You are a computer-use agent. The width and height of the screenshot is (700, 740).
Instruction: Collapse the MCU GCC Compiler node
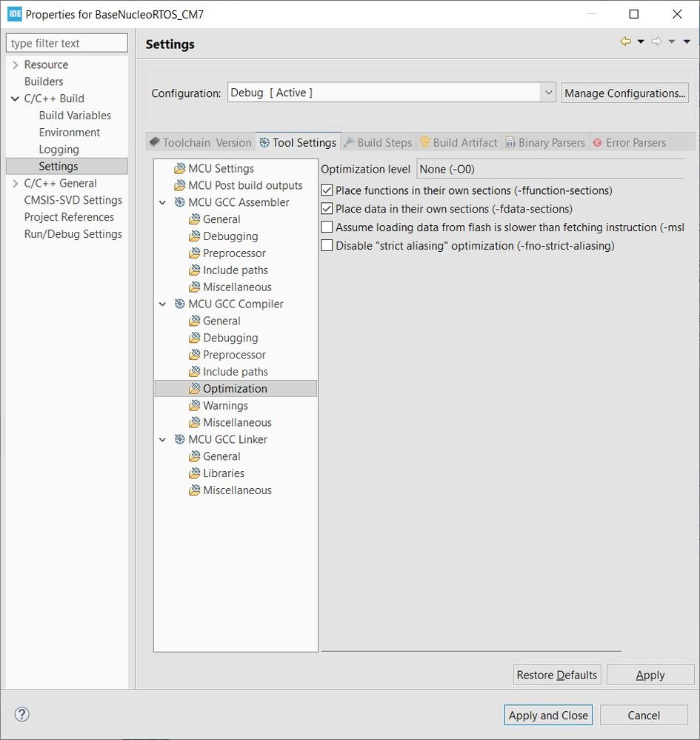[x=162, y=304]
